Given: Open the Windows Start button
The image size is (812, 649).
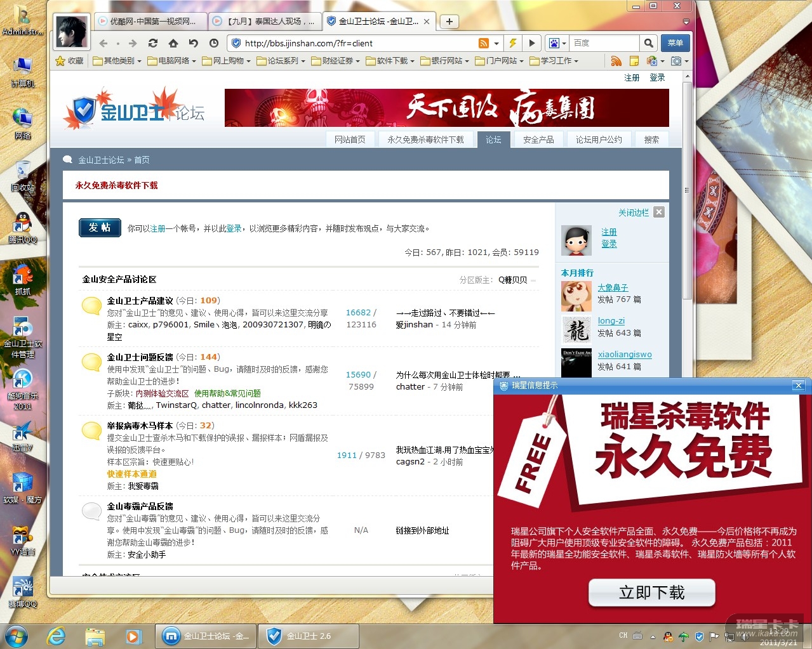Looking at the screenshot, I should tap(17, 636).
